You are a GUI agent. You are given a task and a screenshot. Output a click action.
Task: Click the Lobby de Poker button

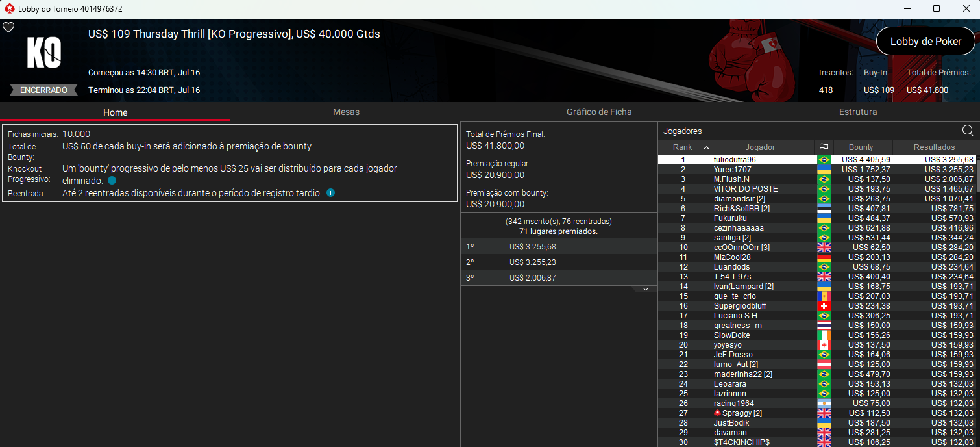(925, 41)
